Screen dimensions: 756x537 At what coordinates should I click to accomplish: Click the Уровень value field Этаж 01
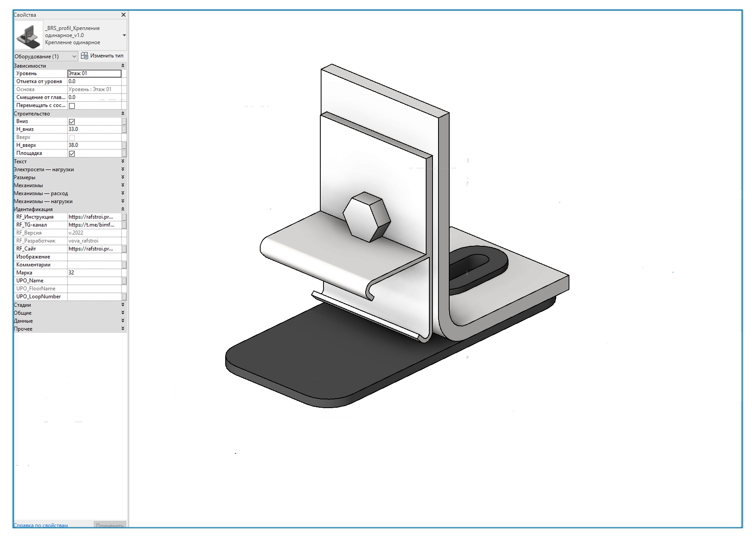(94, 74)
